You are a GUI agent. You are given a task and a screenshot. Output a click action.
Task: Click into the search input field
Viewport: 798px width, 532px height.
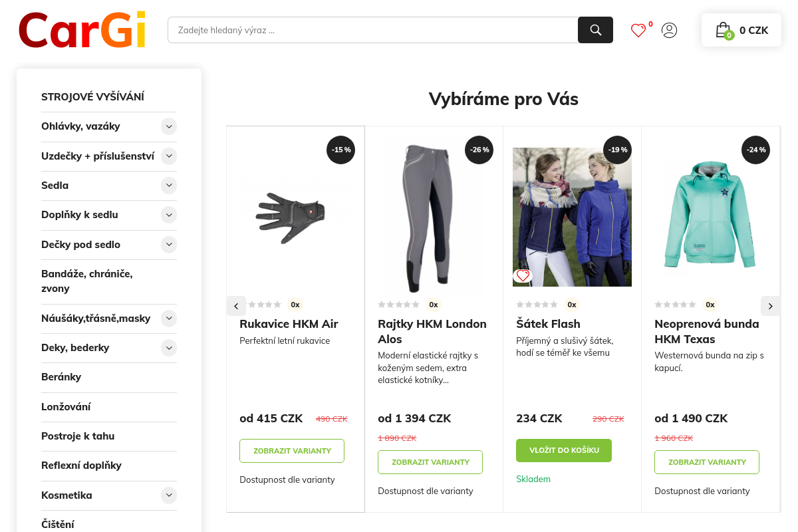pos(372,30)
